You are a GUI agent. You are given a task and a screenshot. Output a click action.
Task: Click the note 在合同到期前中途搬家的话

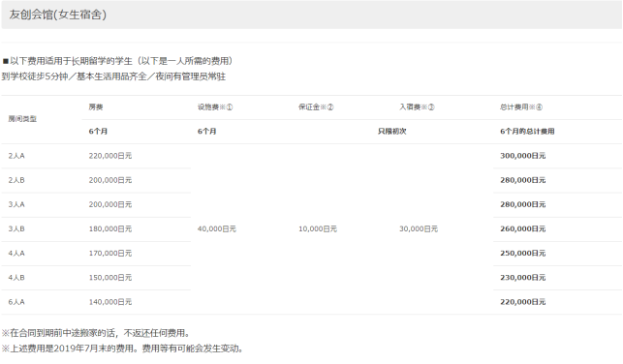[96, 333]
